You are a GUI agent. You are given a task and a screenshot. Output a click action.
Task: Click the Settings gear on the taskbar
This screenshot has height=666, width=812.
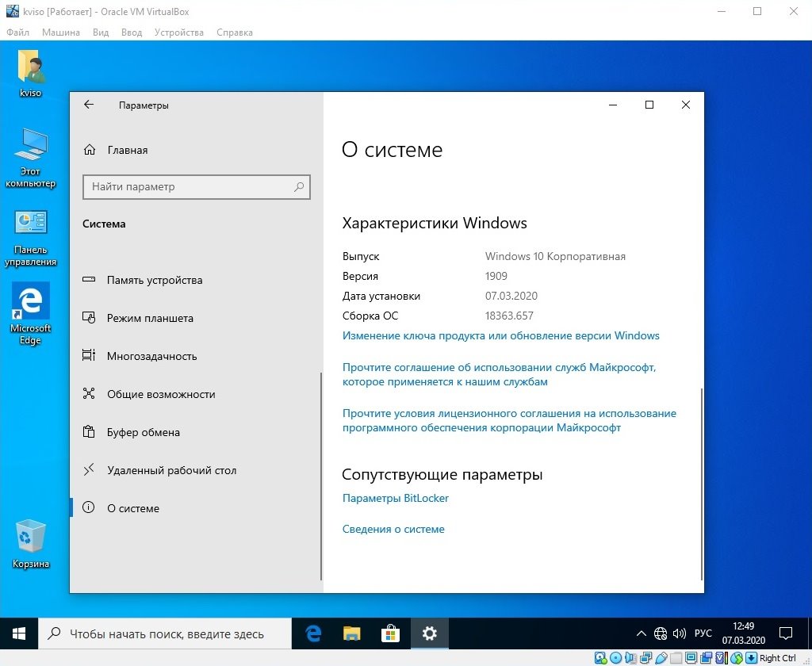pos(429,633)
